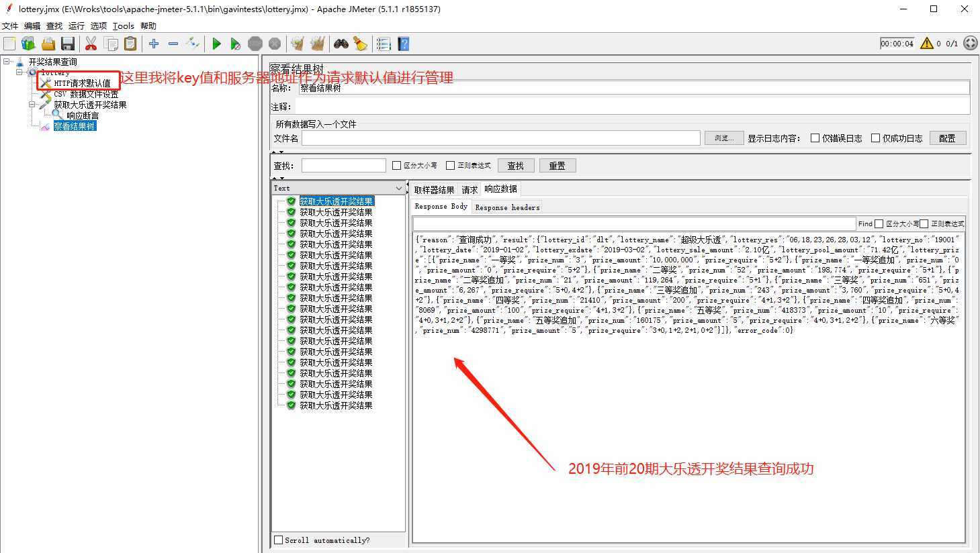Toggle 区分大小写 checkbox beside Find
This screenshot has width=980, height=553.
coord(879,223)
